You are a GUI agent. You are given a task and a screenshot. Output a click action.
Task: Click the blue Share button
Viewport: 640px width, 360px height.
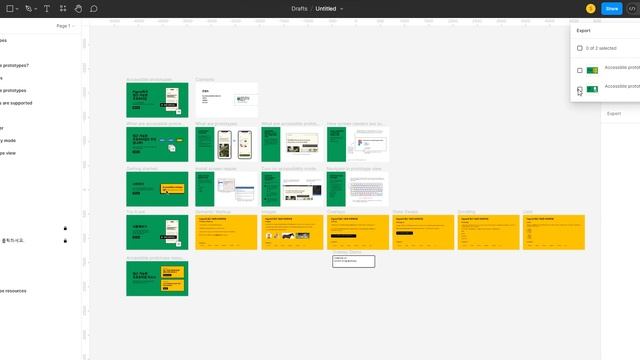click(611, 9)
